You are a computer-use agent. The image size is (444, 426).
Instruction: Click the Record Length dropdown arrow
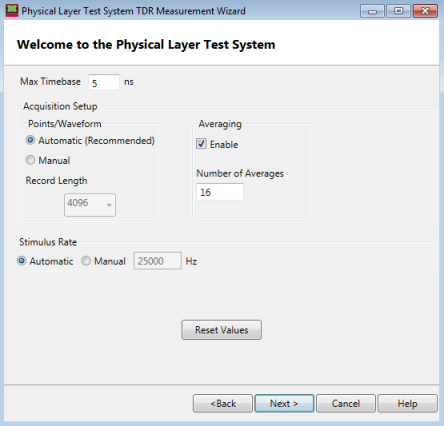[109, 205]
